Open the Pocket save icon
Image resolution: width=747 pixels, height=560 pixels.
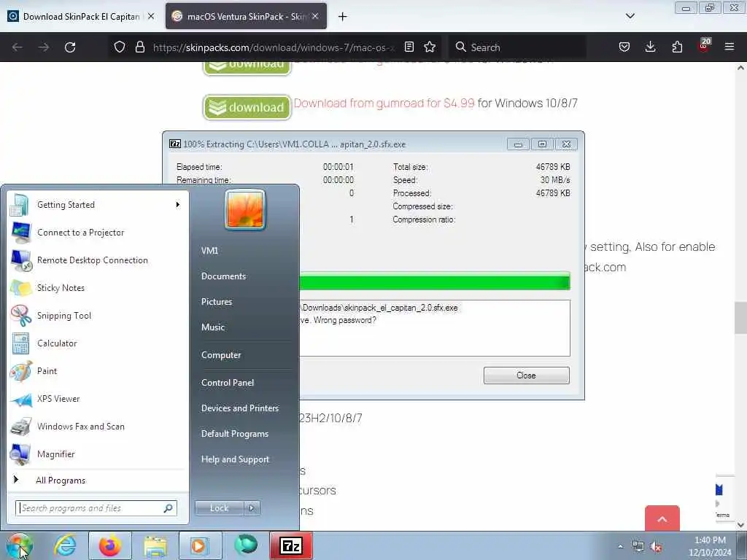point(624,47)
